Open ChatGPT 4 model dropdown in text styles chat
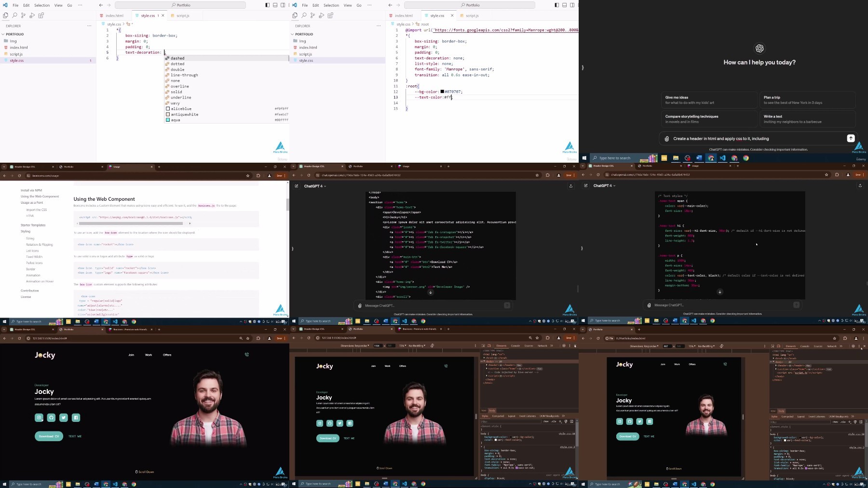 pos(604,185)
